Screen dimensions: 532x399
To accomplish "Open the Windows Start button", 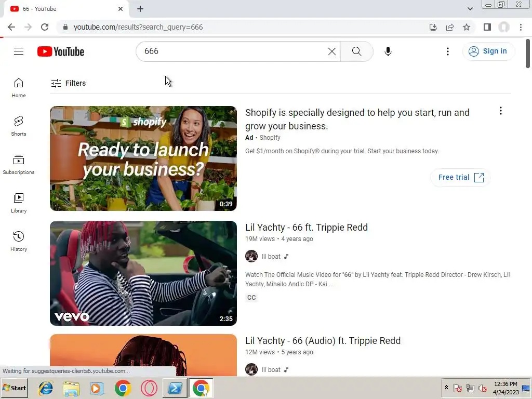I will click(15, 388).
